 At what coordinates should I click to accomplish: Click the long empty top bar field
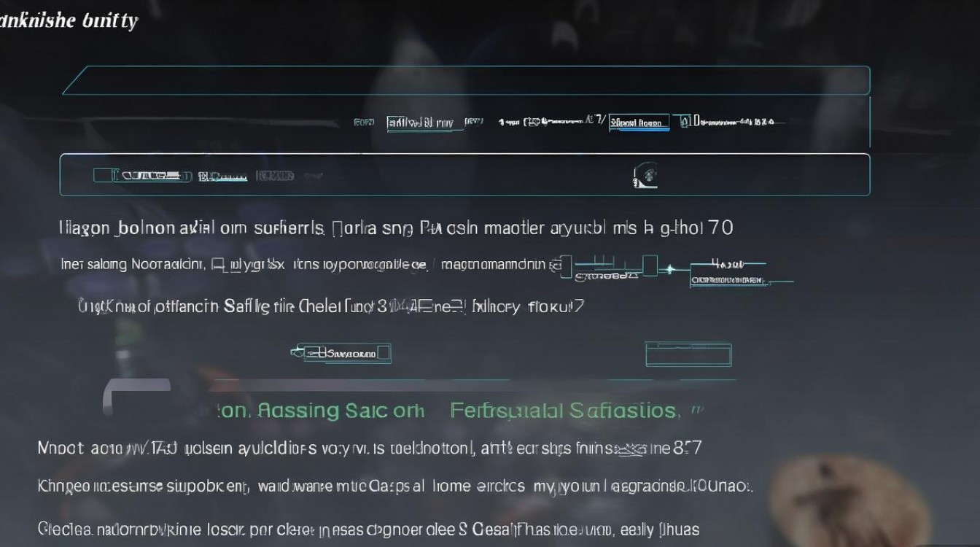coord(467,80)
